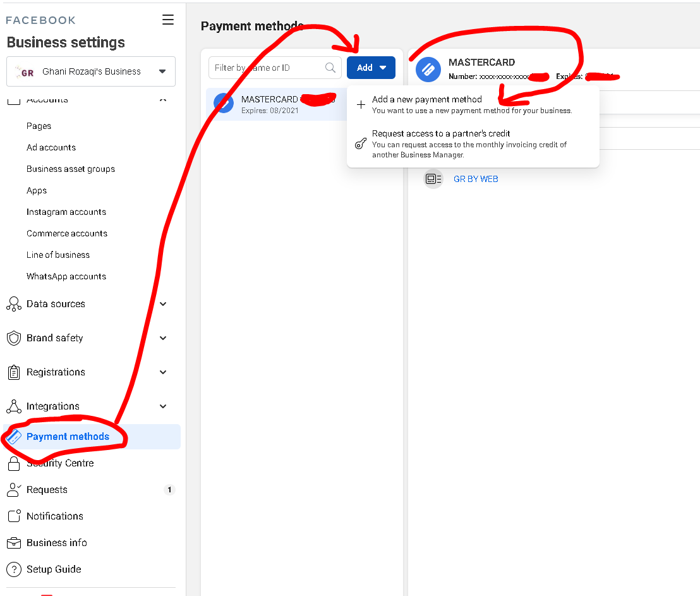Select MASTERCARD expiring 08/2021 in list
The height and width of the screenshot is (596, 700).
[x=276, y=104]
